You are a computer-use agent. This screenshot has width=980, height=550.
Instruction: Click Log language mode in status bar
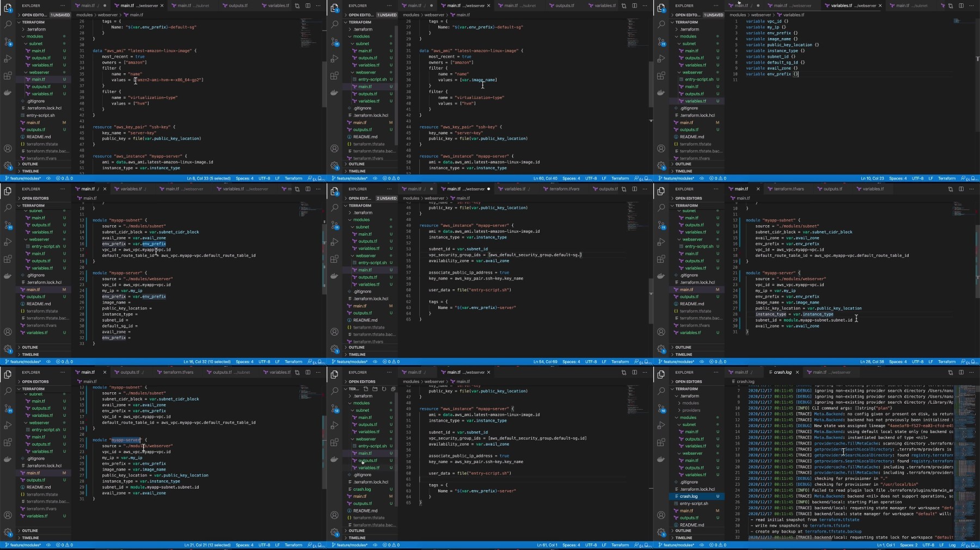point(952,545)
